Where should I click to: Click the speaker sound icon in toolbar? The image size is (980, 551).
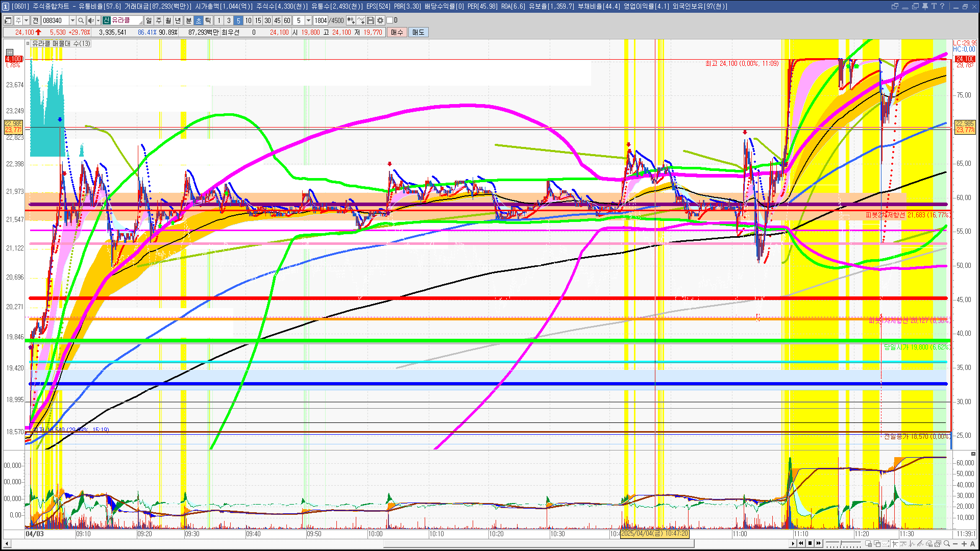click(x=90, y=20)
